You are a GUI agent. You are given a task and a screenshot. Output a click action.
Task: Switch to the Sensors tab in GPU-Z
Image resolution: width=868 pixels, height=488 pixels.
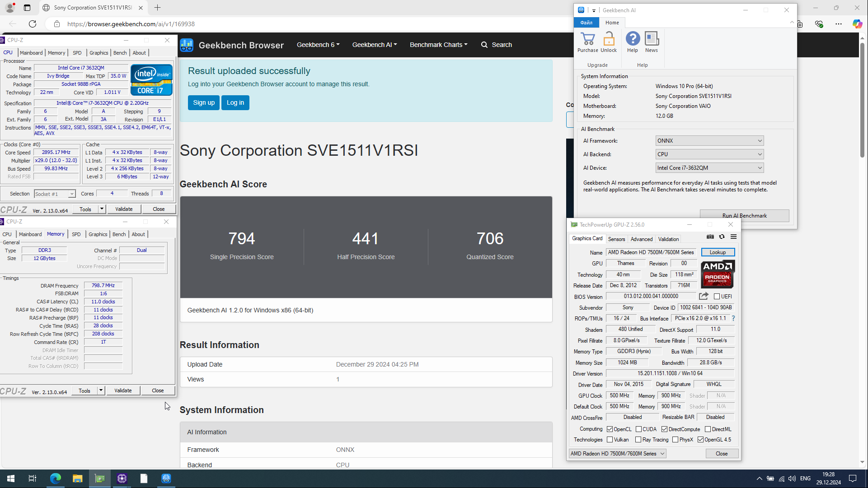[616, 239]
